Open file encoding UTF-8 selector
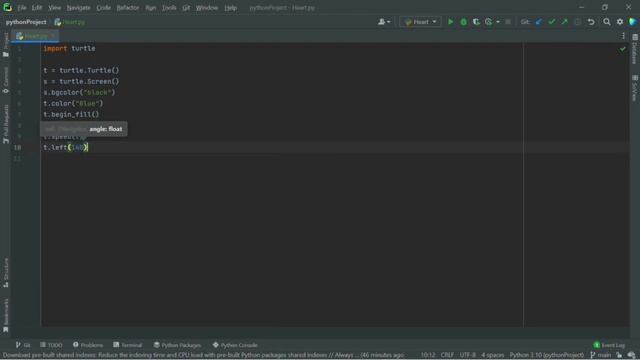This screenshot has width=640, height=360. [x=467, y=355]
